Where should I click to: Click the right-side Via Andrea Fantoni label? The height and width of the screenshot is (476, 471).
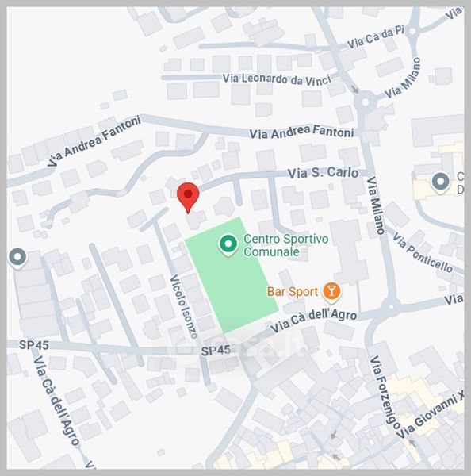[301, 132]
